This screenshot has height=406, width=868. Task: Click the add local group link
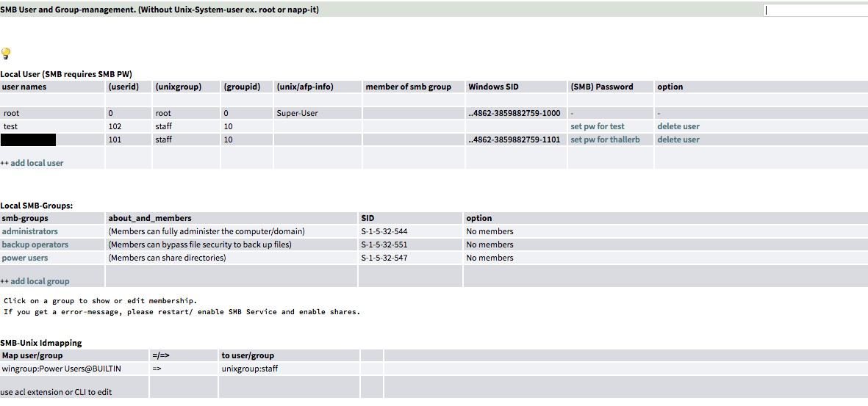coord(38,281)
